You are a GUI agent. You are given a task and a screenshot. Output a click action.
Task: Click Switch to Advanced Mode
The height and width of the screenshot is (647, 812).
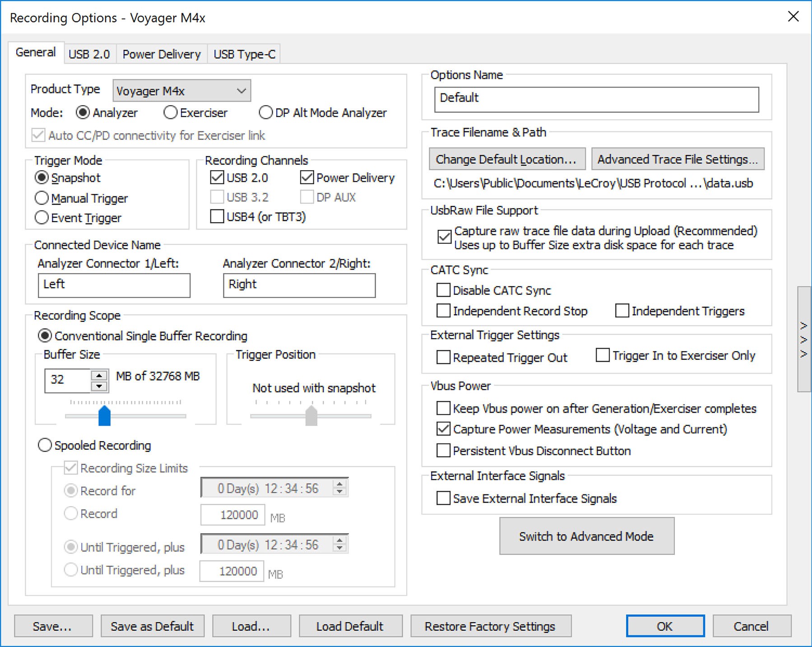[587, 536]
